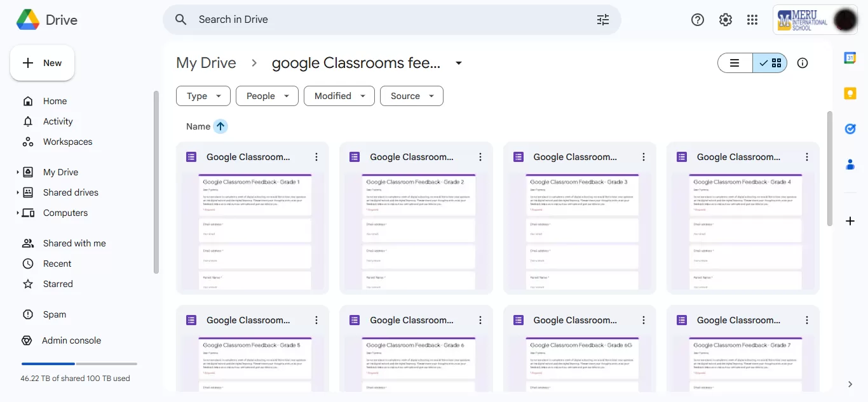
Task: Go to Shared with me
Action: 74,243
